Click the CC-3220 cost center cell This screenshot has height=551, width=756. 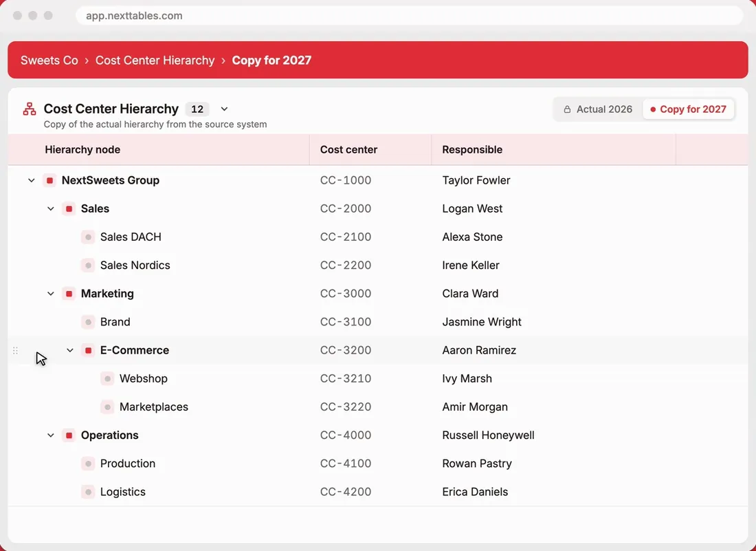346,407
